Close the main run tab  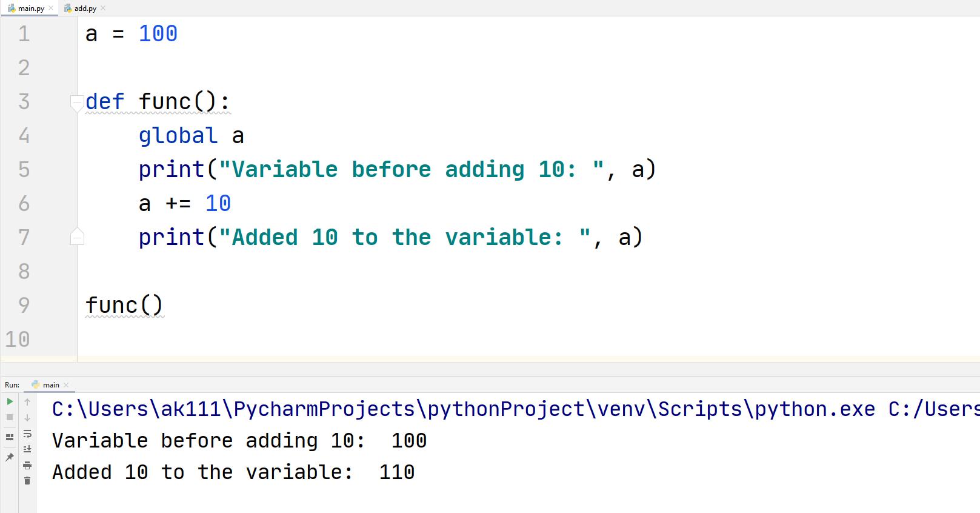coord(66,385)
